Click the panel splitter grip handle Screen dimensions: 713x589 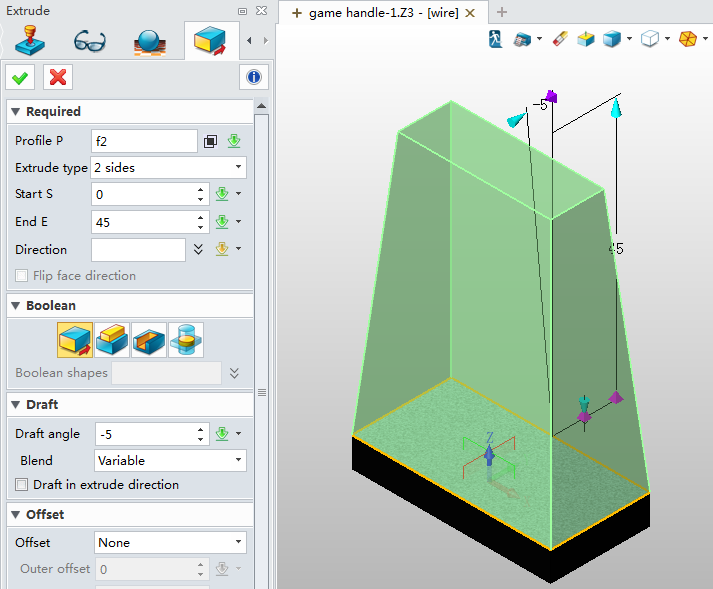[262, 392]
